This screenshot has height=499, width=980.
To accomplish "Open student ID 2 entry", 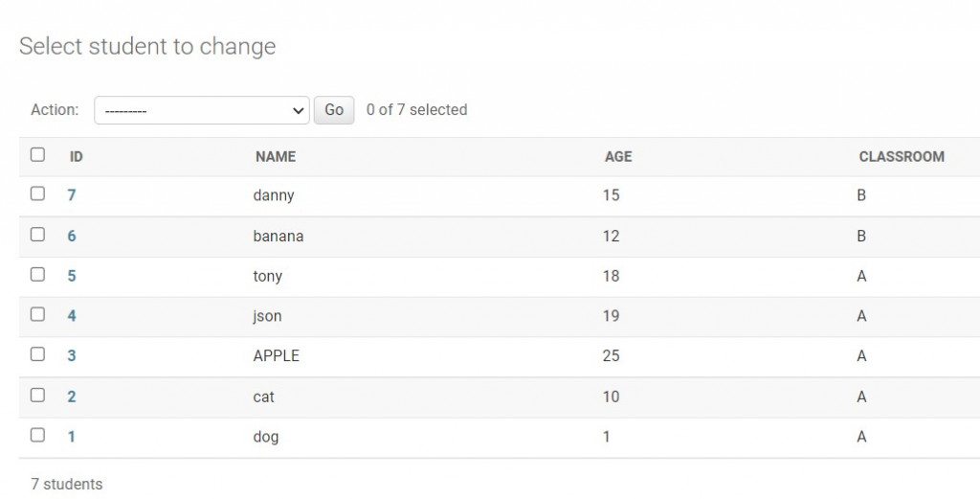I will (x=72, y=397).
